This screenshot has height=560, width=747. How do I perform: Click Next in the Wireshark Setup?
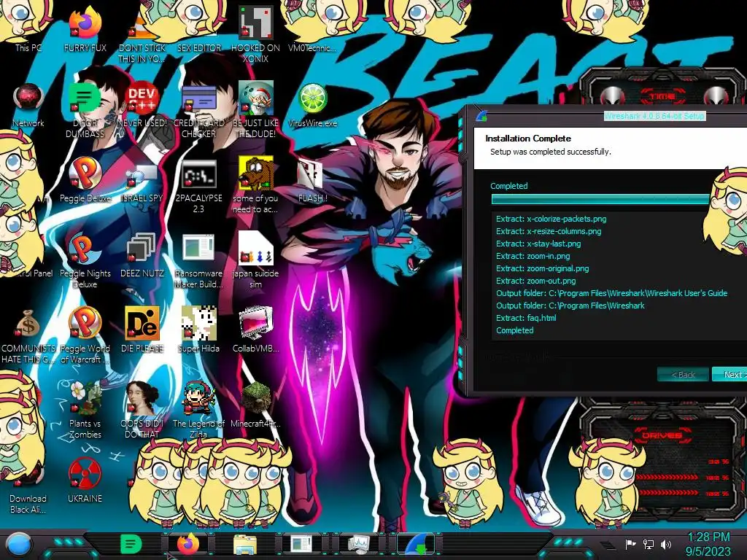[729, 374]
